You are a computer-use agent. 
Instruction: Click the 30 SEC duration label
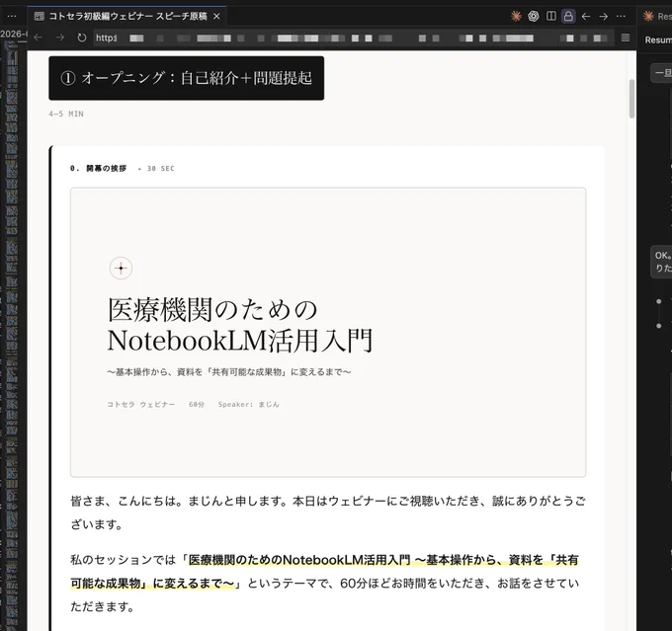point(161,168)
